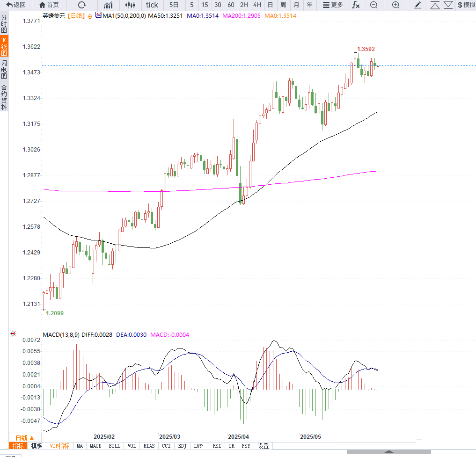Screen dimensions: 476x457
Task: Apply the BIAS indicator
Action: [x=149, y=446]
